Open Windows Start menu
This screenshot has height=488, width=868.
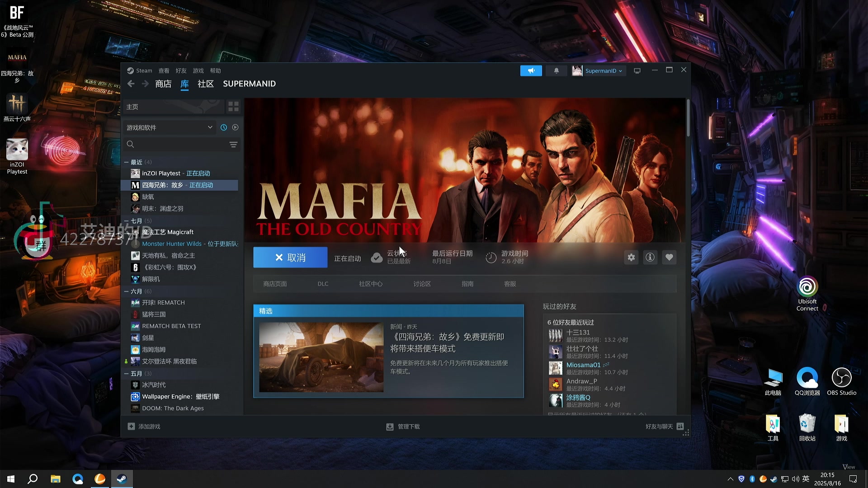11,479
